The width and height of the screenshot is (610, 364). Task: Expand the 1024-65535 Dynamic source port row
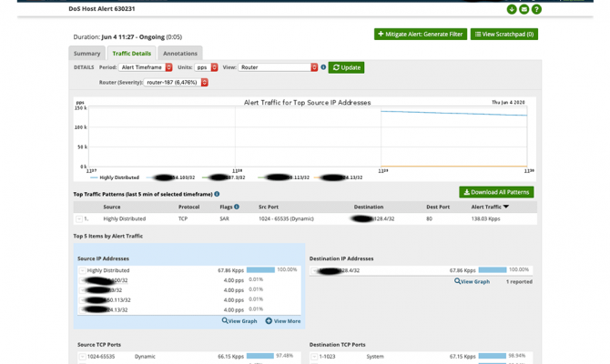pos(83,357)
